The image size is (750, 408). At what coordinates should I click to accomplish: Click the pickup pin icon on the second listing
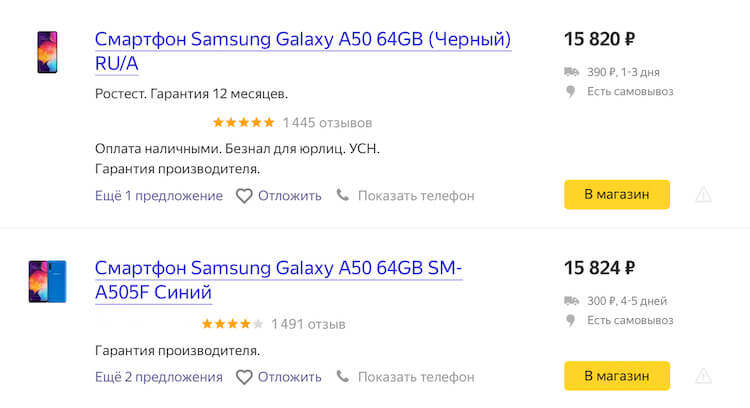pos(571,320)
